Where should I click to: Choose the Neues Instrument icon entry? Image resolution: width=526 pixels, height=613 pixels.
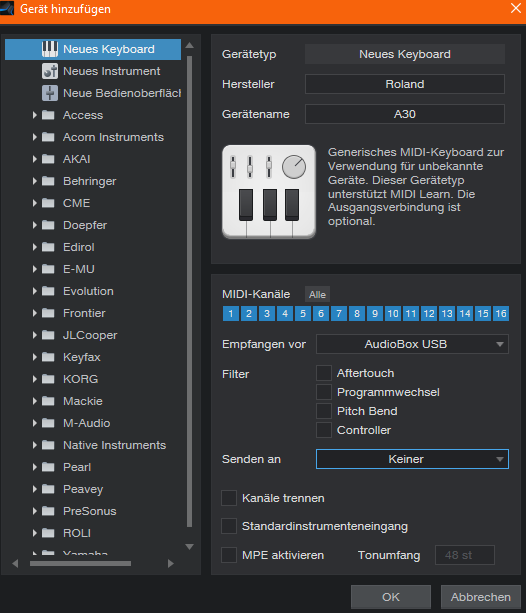(x=50, y=71)
